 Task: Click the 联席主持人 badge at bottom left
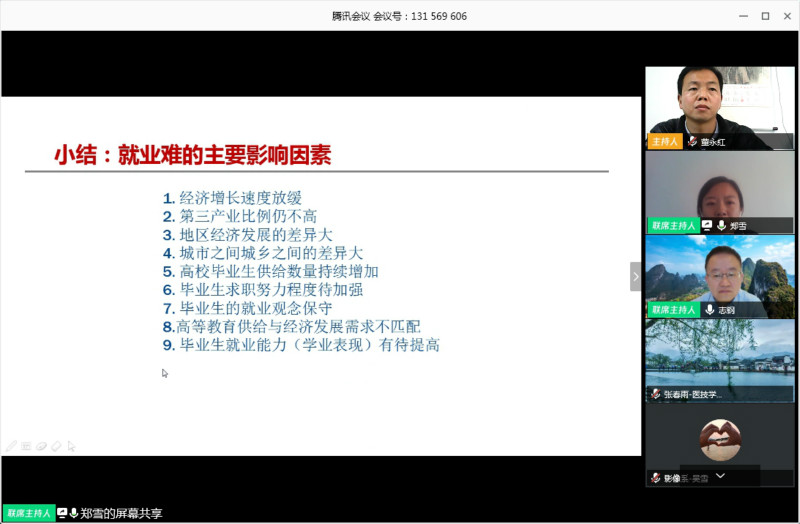tap(28, 512)
